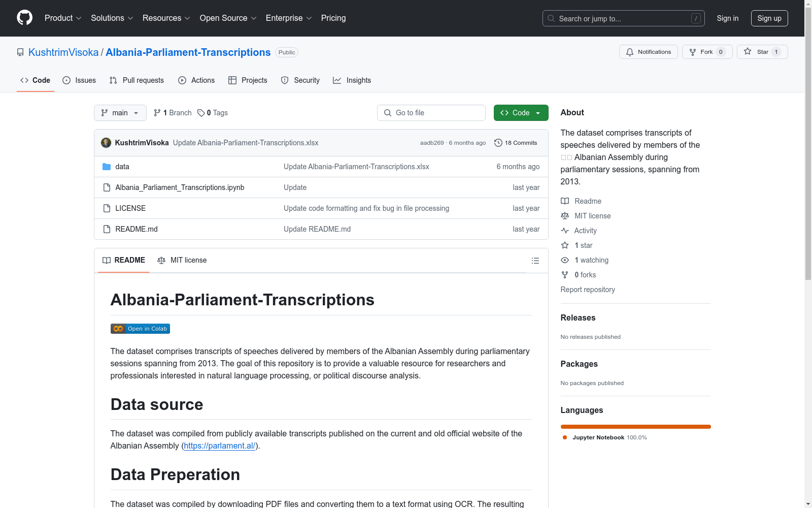
Task: Click file icon beside README.md
Action: coord(107,229)
